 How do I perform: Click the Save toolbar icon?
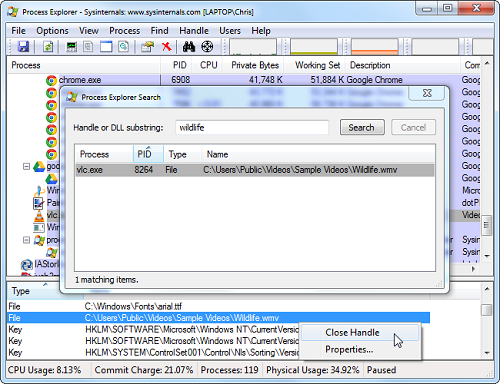[x=23, y=47]
